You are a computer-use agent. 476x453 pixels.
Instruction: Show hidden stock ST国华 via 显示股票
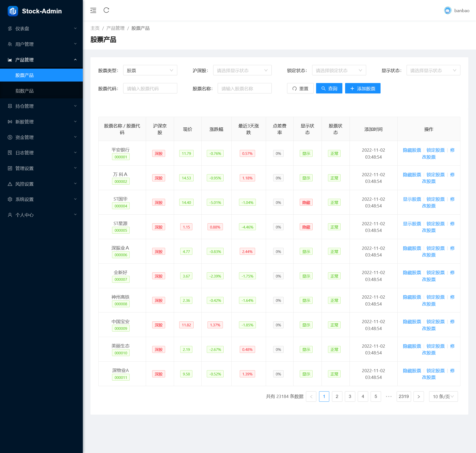coord(412,199)
